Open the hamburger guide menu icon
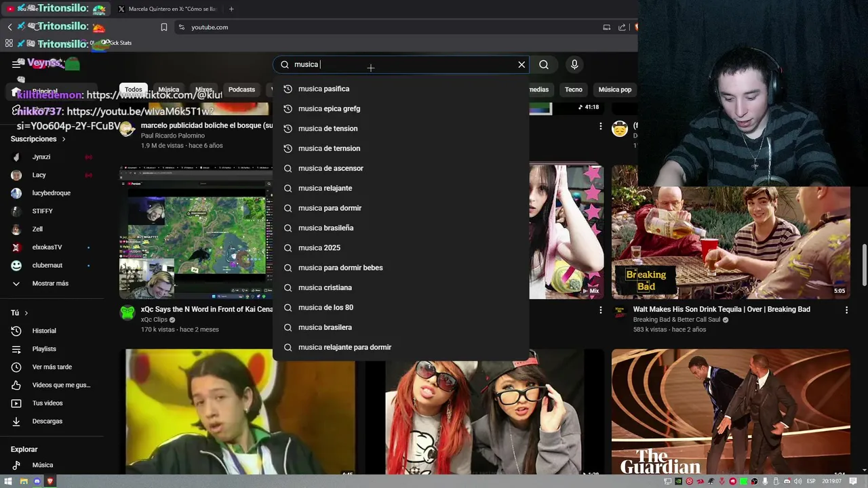868x488 pixels. [x=16, y=64]
